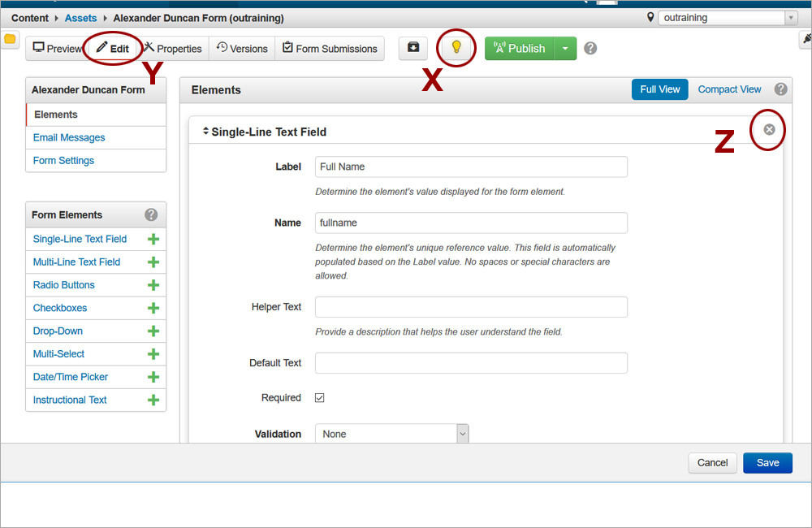Click the Date/Time Picker link
This screenshot has width=812, height=528.
click(71, 377)
